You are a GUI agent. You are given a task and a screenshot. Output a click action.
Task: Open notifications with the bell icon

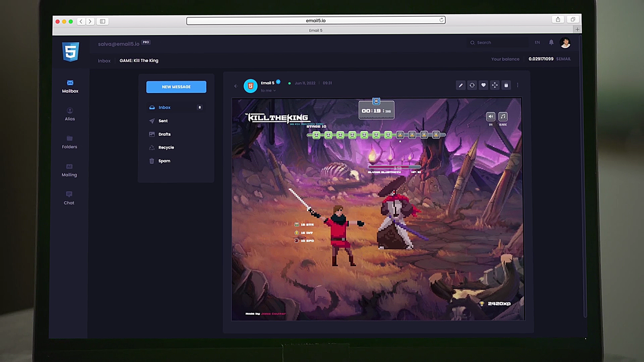pos(551,42)
